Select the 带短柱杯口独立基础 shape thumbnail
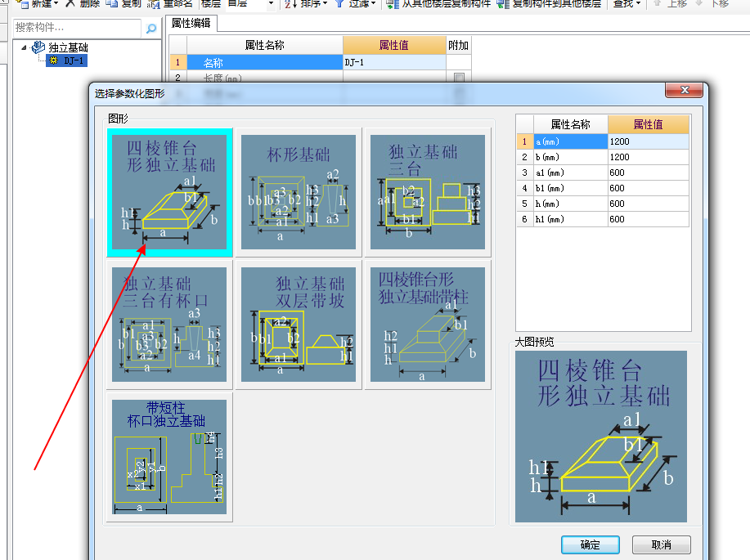 169,457
